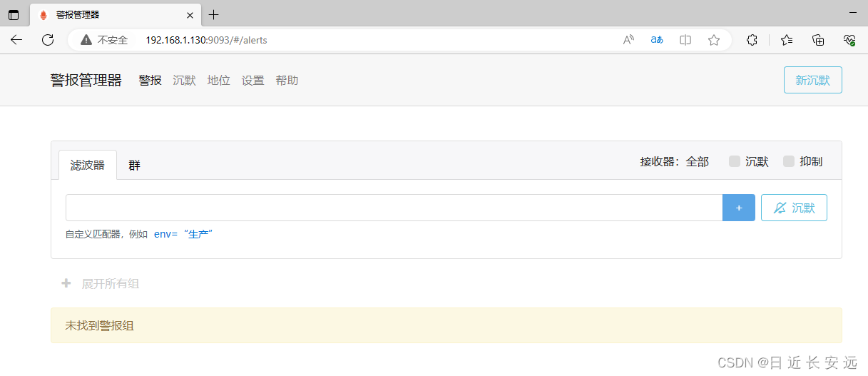
Task: Click the 新沉默 button
Action: pyautogui.click(x=812, y=80)
